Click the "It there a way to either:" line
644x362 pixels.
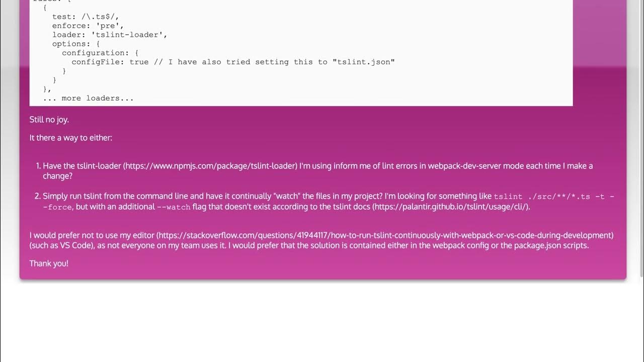tap(71, 138)
